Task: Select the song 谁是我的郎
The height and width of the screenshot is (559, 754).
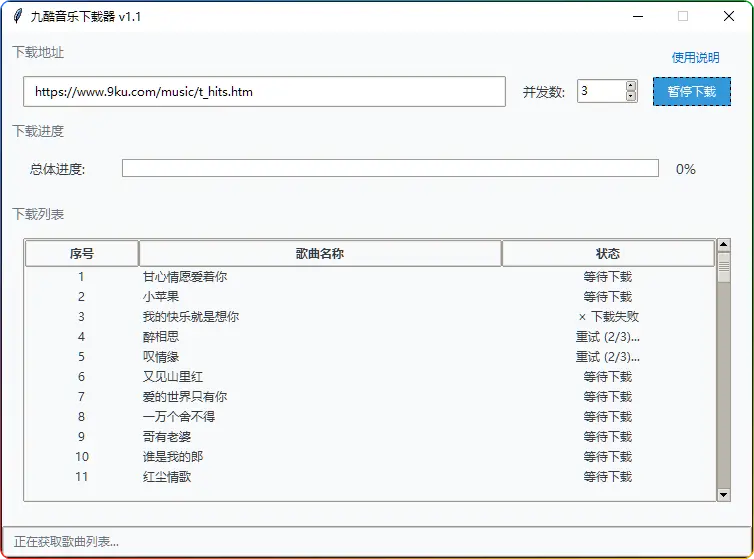Action: click(173, 457)
